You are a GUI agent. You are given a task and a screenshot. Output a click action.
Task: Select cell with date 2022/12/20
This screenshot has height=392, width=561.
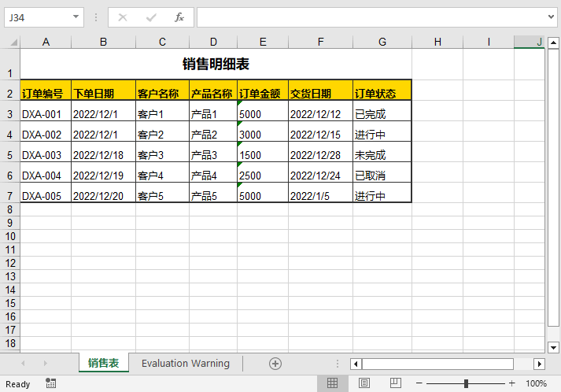click(103, 192)
